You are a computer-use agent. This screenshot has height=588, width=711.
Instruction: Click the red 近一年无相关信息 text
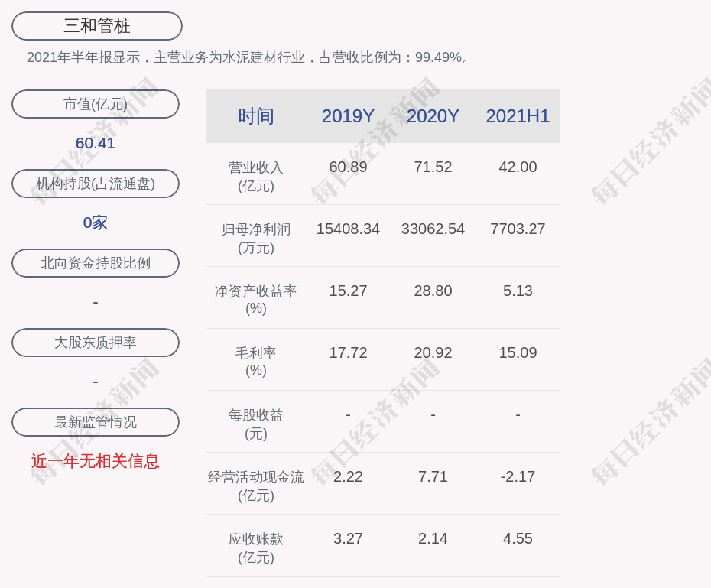coord(96,461)
